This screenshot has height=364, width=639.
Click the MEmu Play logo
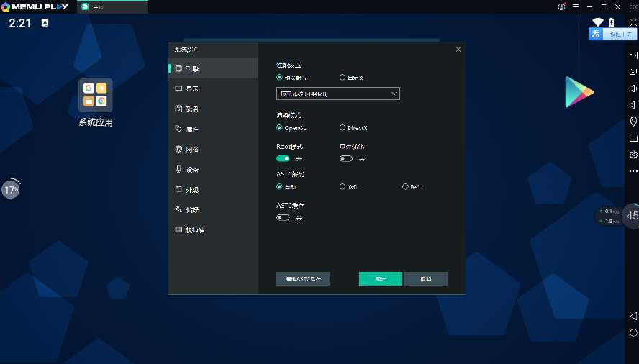pyautogui.click(x=35, y=7)
